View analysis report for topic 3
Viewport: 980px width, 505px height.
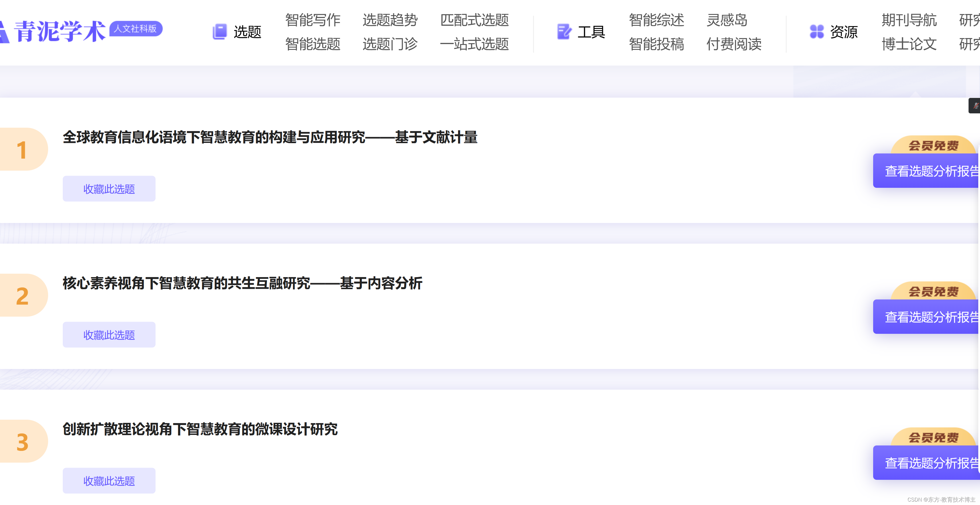(928, 463)
